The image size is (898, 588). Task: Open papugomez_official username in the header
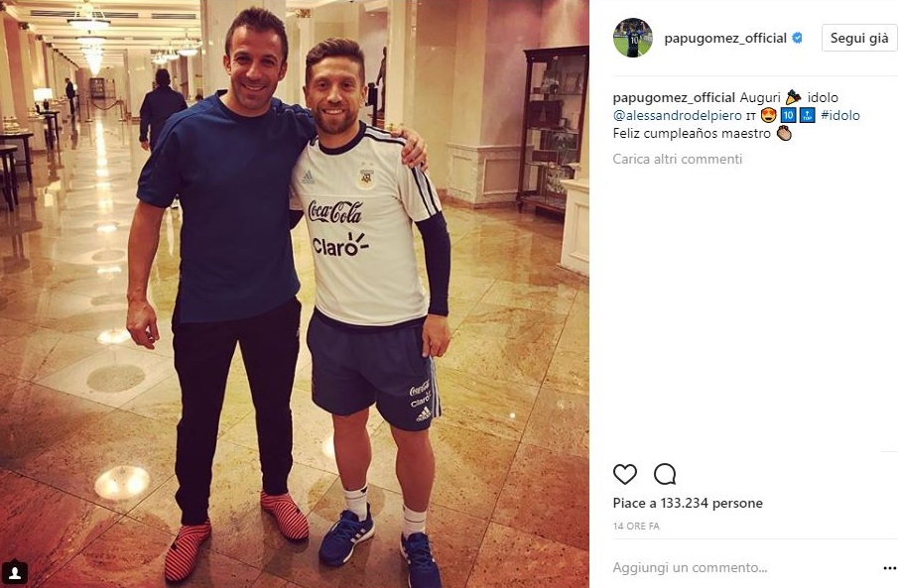pos(725,38)
